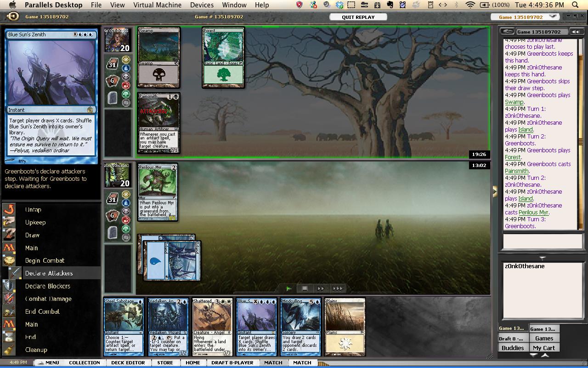The width and height of the screenshot is (588, 368).
Task: Click Greenboots's library count icon showing 31
Action: click(x=113, y=65)
